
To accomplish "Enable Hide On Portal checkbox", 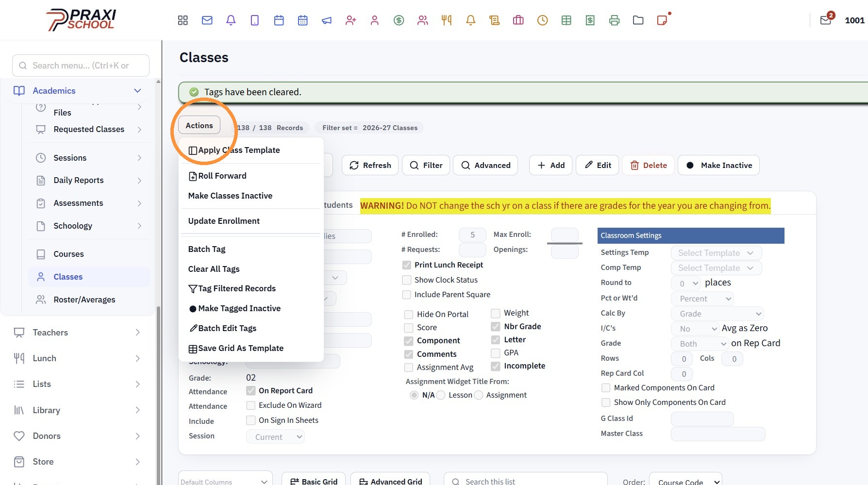I will 409,315.
